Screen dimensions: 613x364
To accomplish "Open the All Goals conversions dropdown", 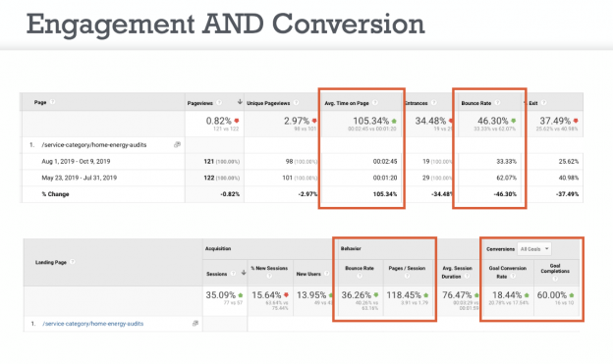I will pos(534,249).
